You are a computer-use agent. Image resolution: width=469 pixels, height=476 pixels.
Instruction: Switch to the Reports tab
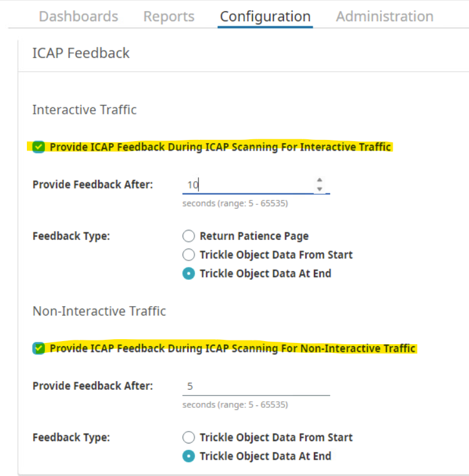[x=169, y=17]
